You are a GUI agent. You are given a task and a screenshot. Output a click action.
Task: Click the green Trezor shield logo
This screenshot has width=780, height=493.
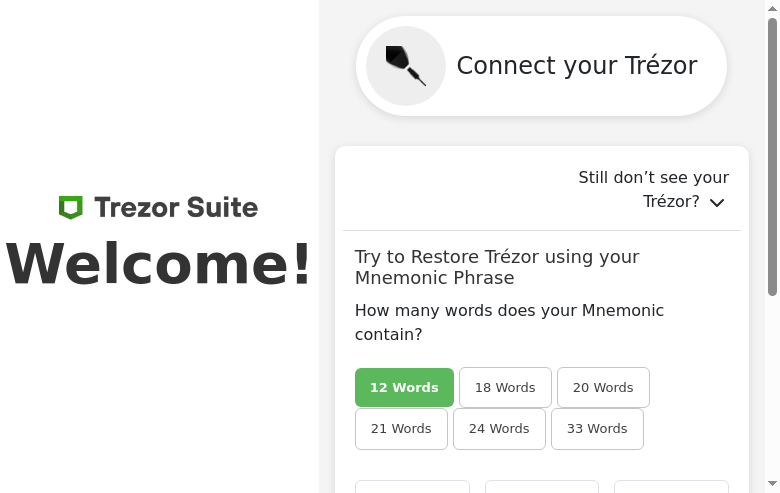click(x=70, y=207)
